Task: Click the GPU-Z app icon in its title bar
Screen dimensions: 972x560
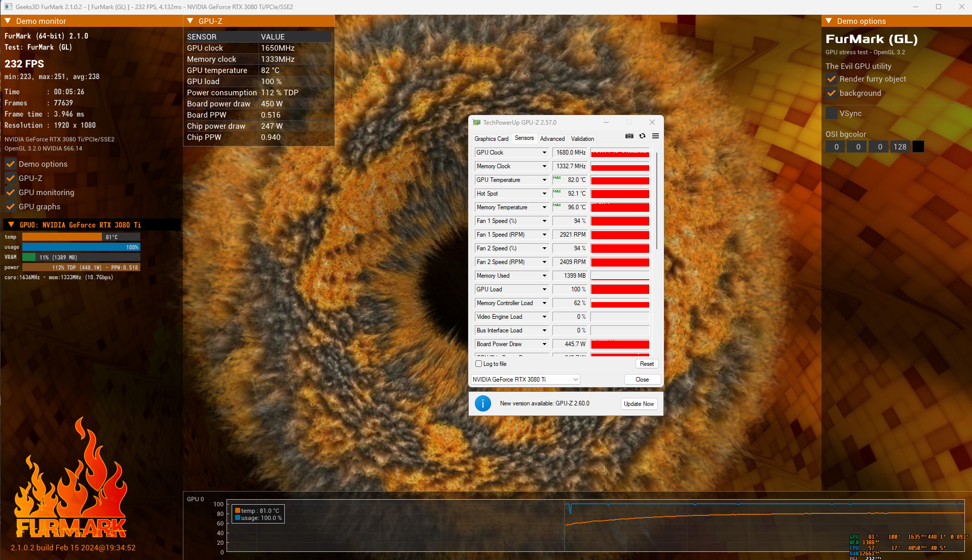Action: pos(476,123)
